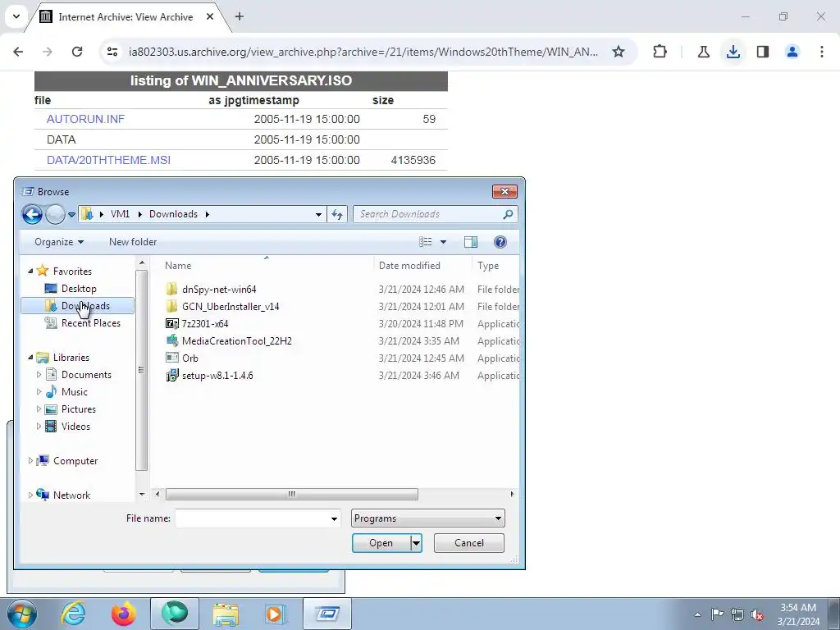Viewport: 840px width, 630px height.
Task: Open Chrome downloads icon
Action: click(733, 52)
